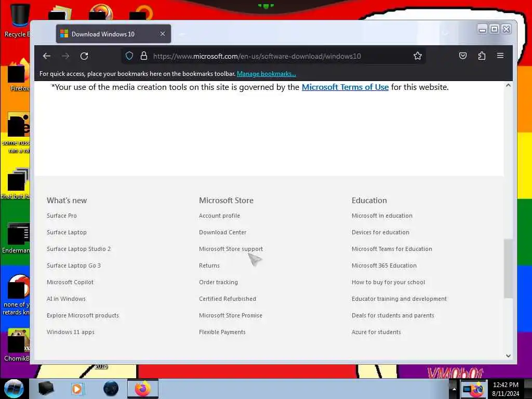
Task: Open Educator training and development link
Action: pos(399,299)
